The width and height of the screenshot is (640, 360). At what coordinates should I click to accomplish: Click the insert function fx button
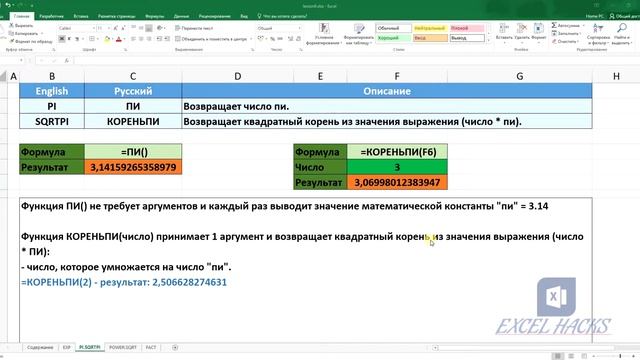click(67, 60)
